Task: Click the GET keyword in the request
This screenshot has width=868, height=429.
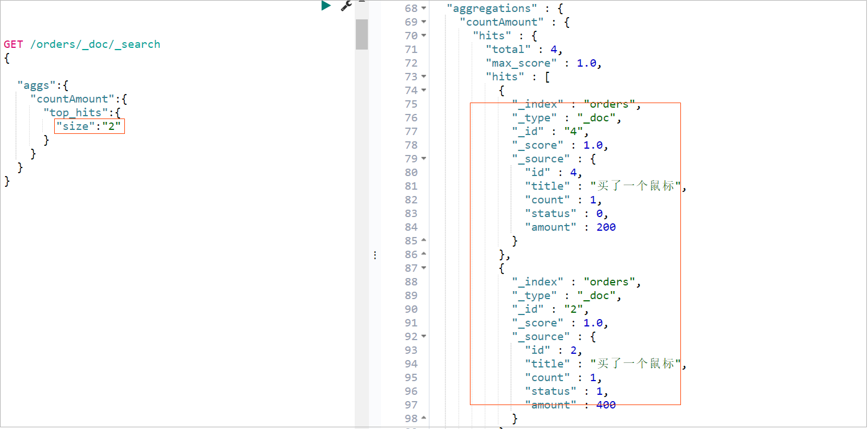Action: (x=14, y=44)
